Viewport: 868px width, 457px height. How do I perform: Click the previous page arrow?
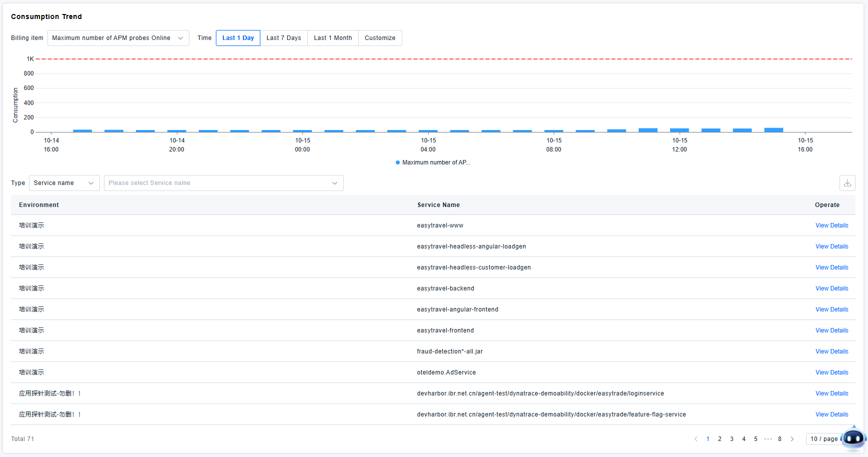(x=696, y=439)
